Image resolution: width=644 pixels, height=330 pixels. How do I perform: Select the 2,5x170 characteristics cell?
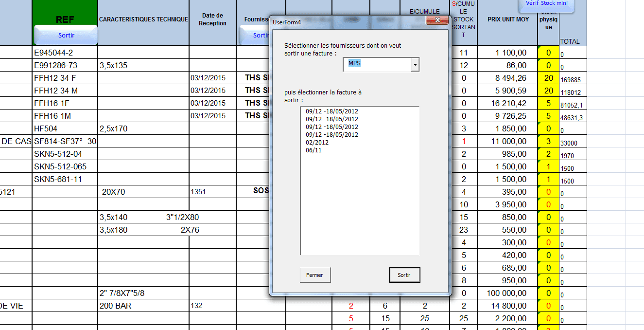pyautogui.click(x=143, y=128)
